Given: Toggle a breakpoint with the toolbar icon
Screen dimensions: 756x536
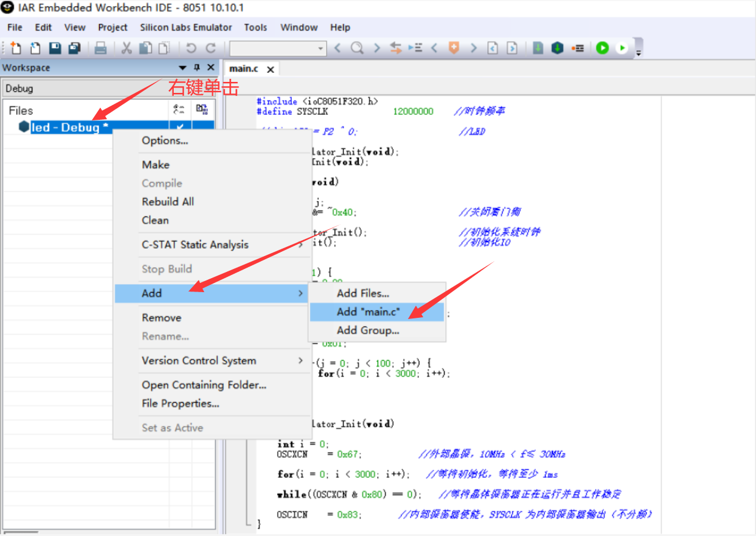Looking at the screenshot, I should (x=578, y=48).
